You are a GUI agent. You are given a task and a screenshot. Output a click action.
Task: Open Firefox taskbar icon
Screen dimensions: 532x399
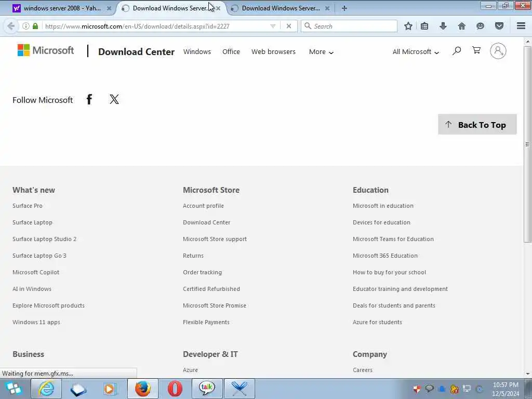[x=143, y=389]
